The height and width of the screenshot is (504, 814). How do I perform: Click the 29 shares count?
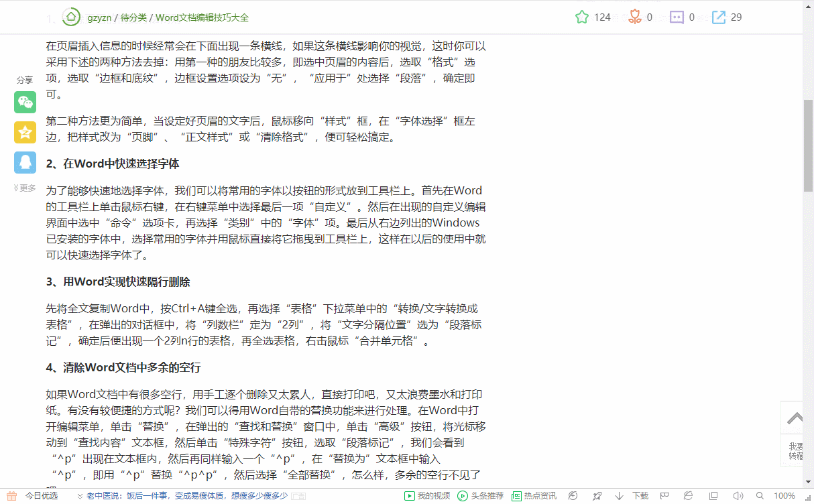[736, 17]
